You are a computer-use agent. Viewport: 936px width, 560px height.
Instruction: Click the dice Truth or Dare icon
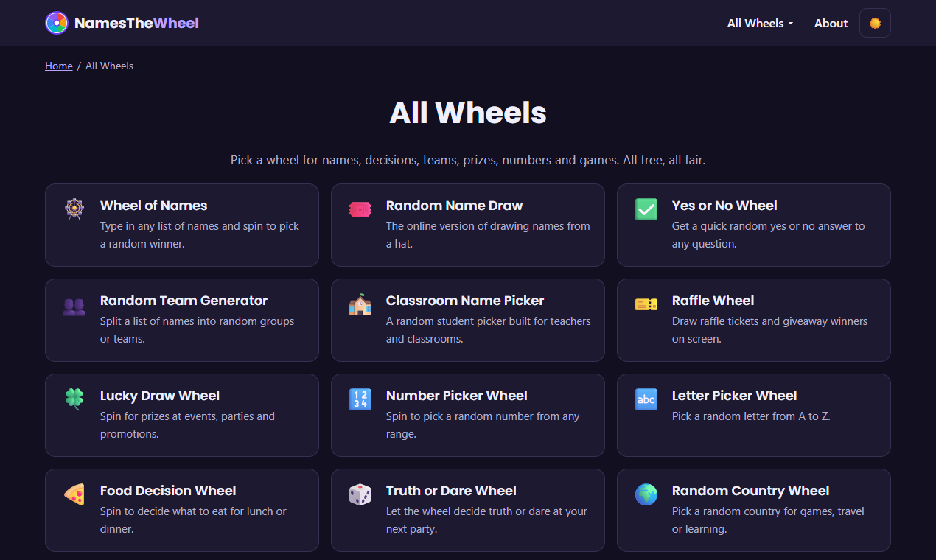coord(360,494)
